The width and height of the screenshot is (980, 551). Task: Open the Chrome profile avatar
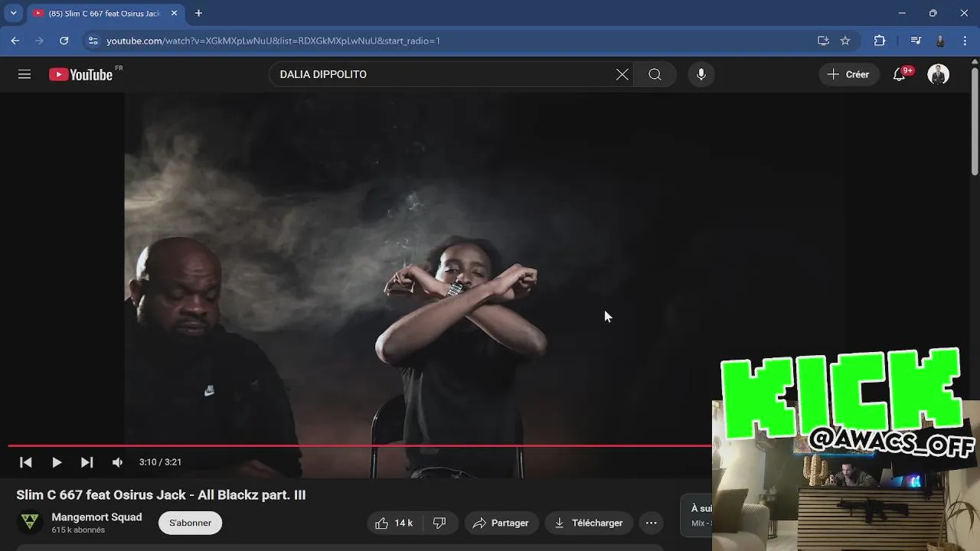click(x=940, y=41)
